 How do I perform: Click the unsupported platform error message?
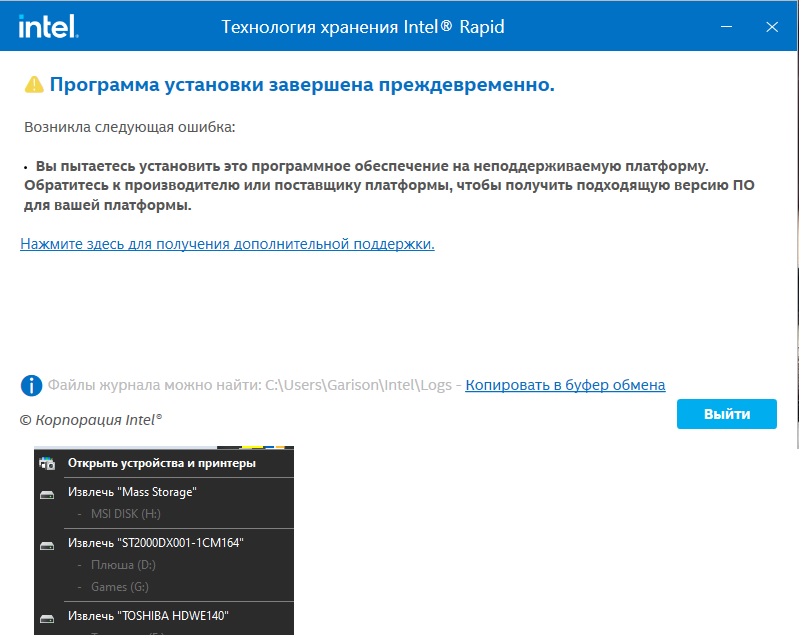click(389, 185)
